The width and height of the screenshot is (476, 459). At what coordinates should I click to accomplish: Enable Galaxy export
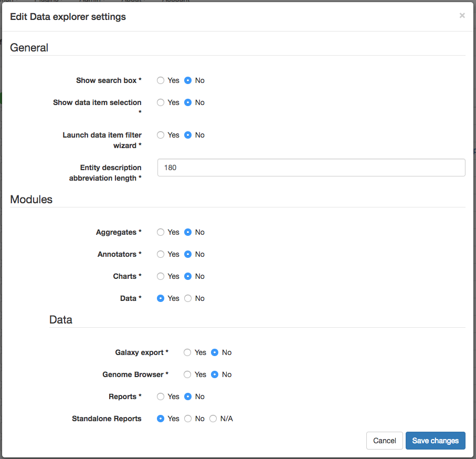(x=187, y=352)
